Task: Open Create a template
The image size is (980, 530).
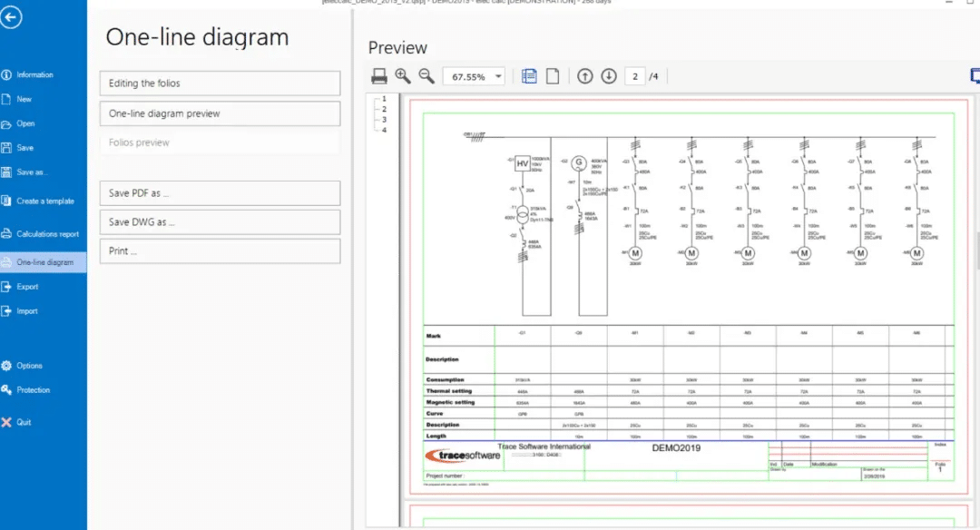Action: (45, 201)
